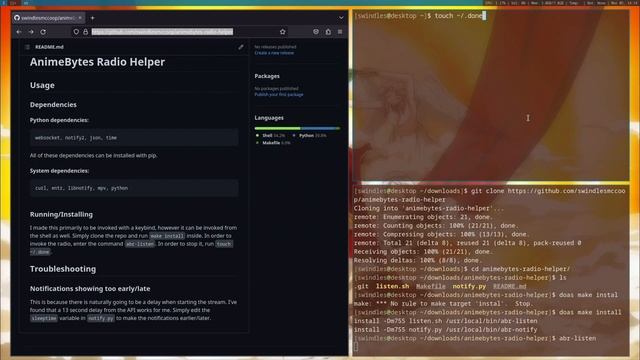The image size is (640, 360).
Task: Click the make install inline code
Action: click(167, 236)
